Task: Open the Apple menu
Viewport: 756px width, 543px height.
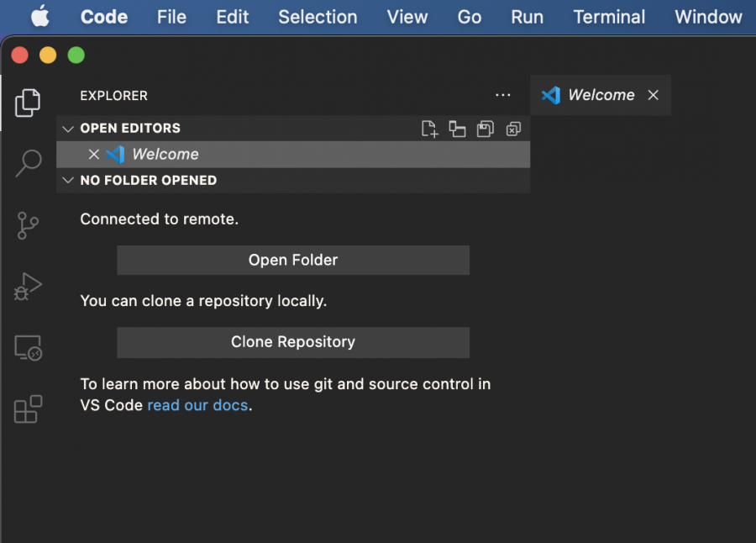Action: 40,16
